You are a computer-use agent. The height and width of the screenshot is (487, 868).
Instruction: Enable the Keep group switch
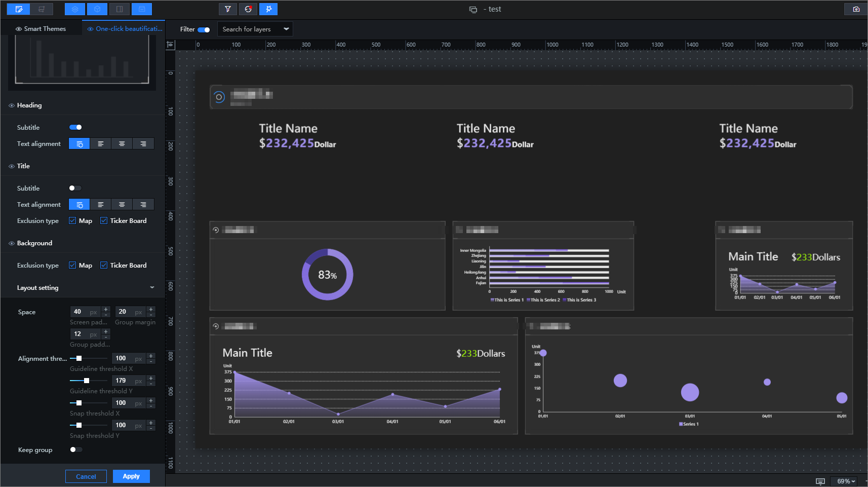(x=76, y=449)
